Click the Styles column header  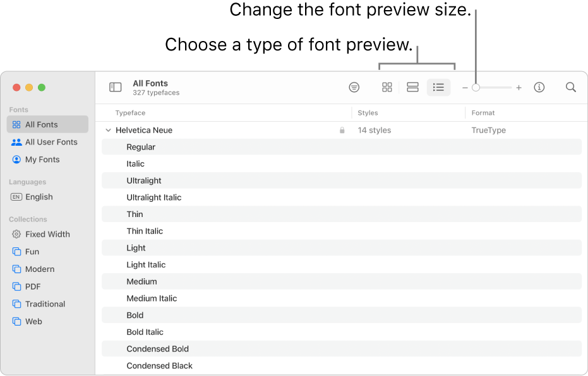click(367, 113)
